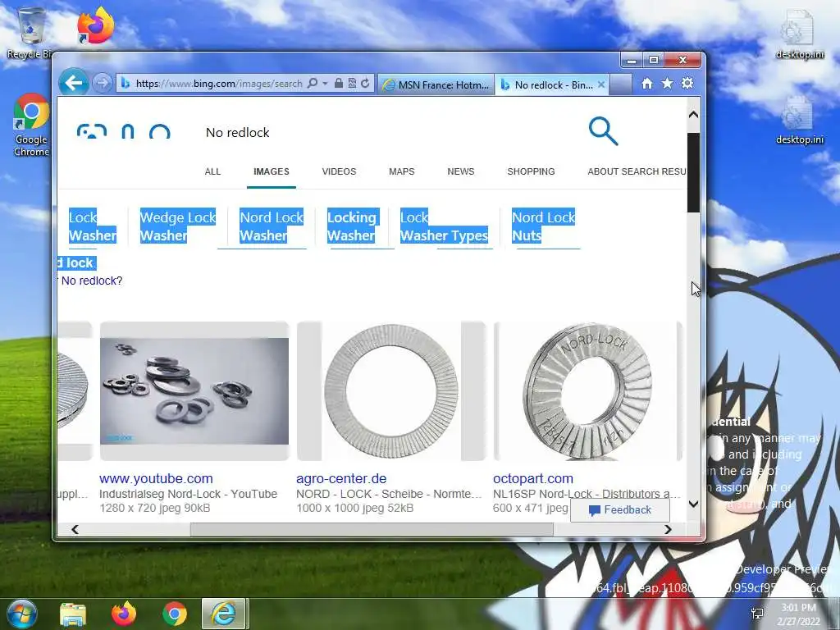Open ABOUT SEARCH RESULTS tab
Screen dimensions: 840x630
[x=637, y=171]
